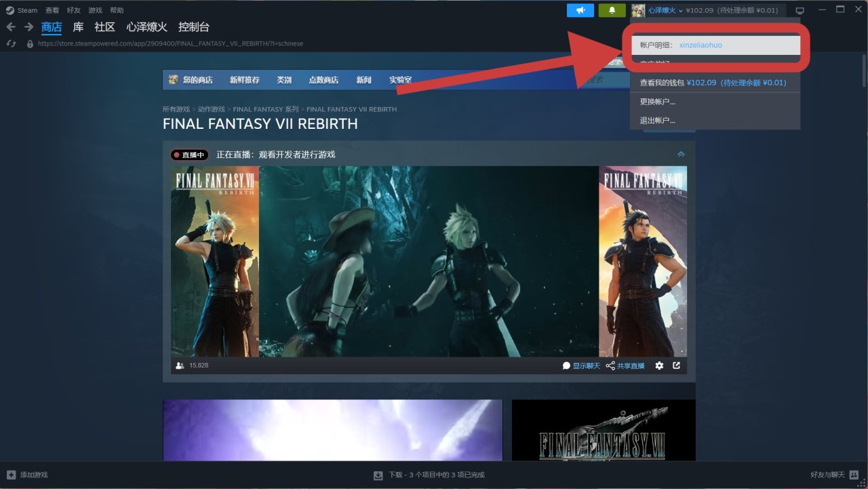Click 正在直播：观看开发者进行游戏 text
Viewport: 868px width, 489px height.
coord(275,155)
